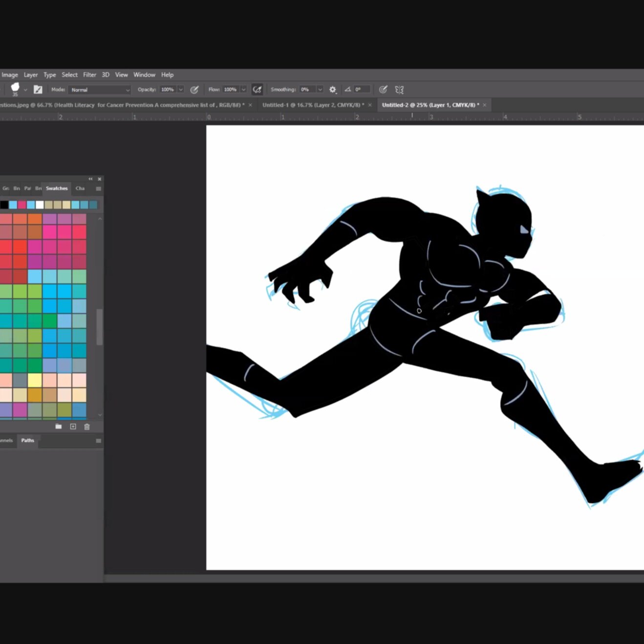
Task: Open the Help menu
Action: click(168, 75)
